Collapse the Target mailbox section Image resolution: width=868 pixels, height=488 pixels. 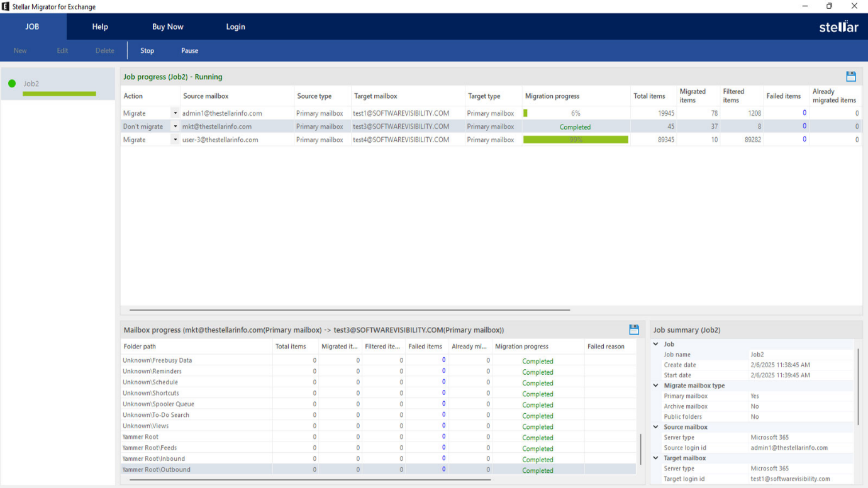pos(656,458)
